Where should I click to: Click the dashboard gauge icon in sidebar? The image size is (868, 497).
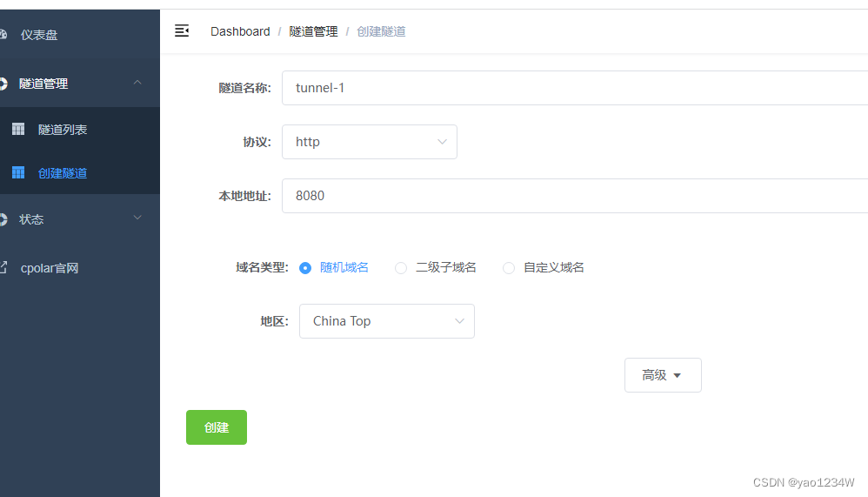pos(3,34)
